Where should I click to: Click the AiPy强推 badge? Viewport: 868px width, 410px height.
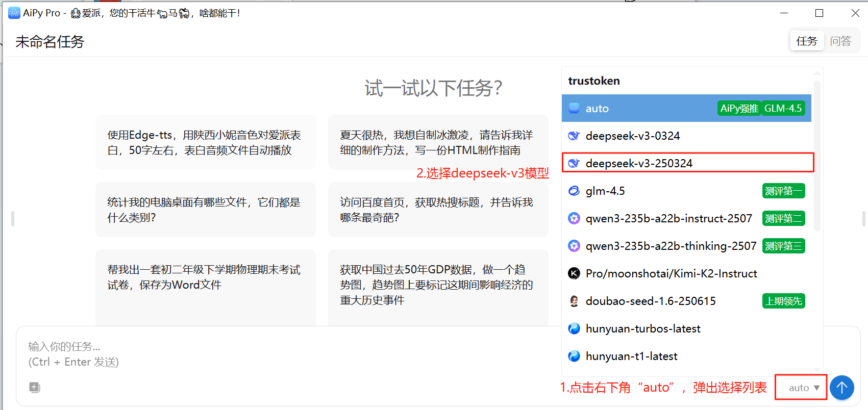point(739,108)
